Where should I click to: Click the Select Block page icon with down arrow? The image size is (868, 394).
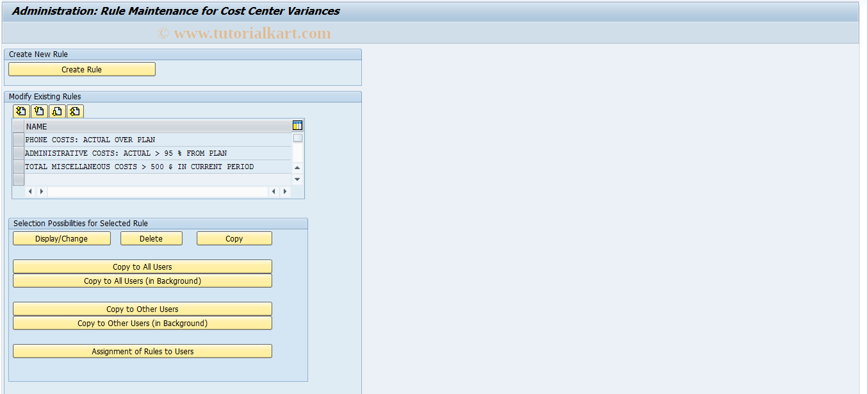point(56,111)
